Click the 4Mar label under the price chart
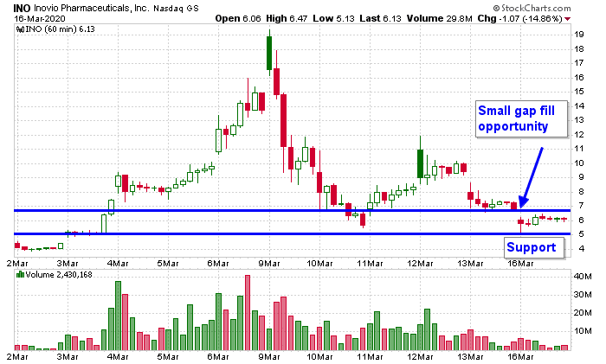The image size is (606, 364). coord(118,264)
